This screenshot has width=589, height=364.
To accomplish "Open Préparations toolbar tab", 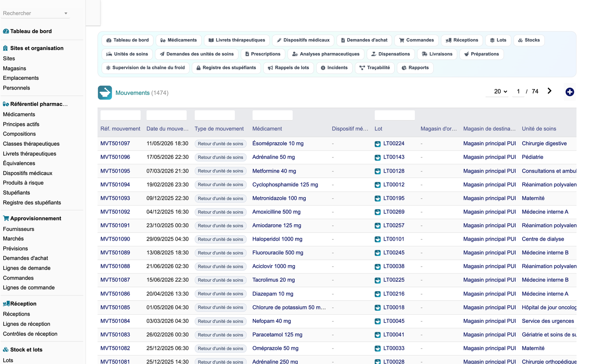I will (x=482, y=54).
